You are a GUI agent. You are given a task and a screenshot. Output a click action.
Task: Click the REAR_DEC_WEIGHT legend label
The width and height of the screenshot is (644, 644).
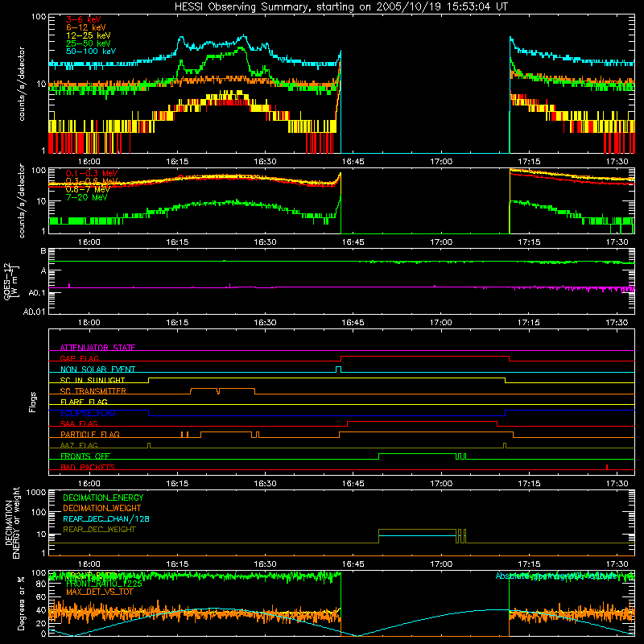tap(99, 530)
